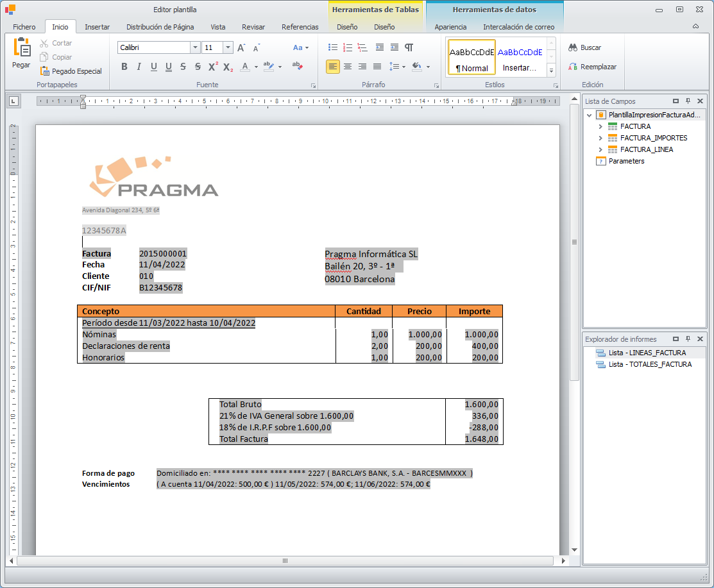Expand the FACTURA_IMPORTES node
The image size is (714, 588).
coord(600,138)
